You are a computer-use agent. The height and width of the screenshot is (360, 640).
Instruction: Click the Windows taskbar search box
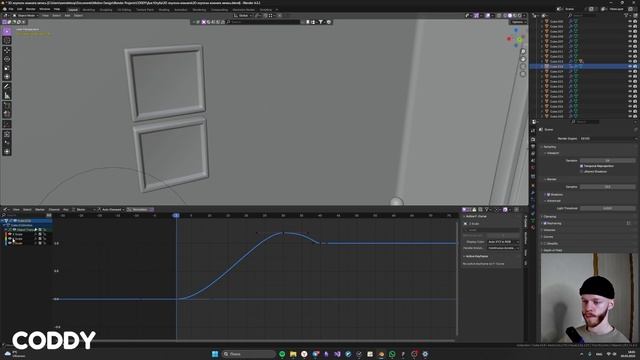(x=249, y=354)
